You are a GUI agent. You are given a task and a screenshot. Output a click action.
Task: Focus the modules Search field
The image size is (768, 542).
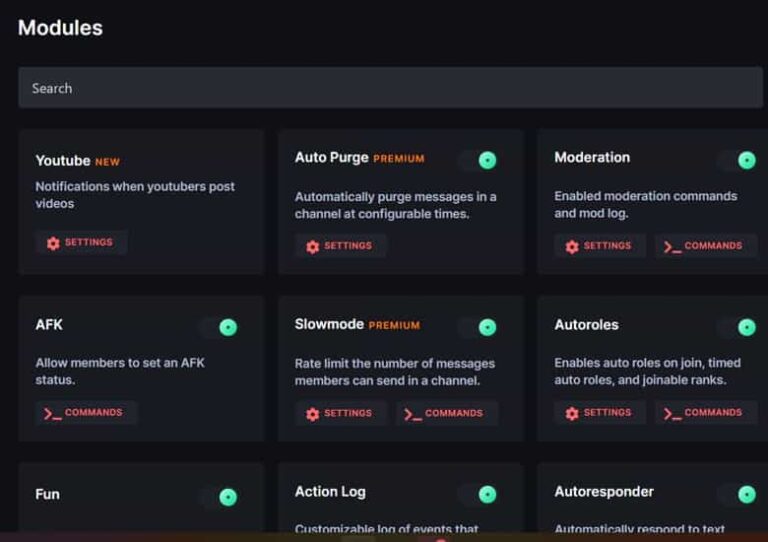390,88
